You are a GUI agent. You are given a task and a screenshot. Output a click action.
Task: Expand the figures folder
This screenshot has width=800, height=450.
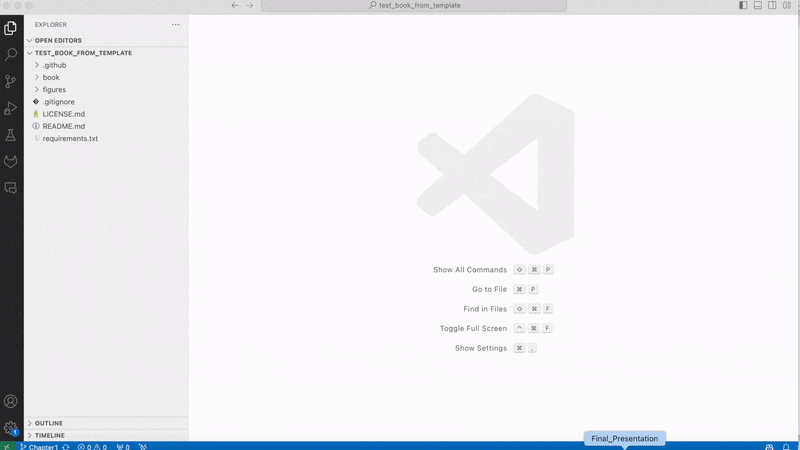107,90
